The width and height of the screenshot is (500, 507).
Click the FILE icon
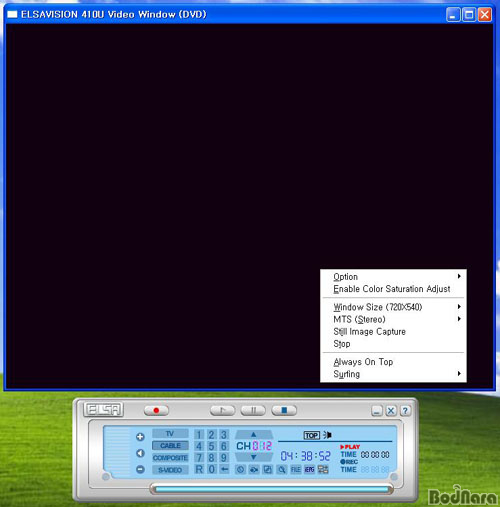click(296, 470)
